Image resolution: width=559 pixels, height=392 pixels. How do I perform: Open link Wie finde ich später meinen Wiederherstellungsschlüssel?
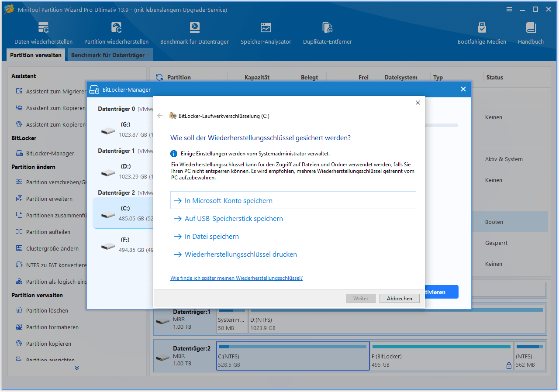coord(236,278)
